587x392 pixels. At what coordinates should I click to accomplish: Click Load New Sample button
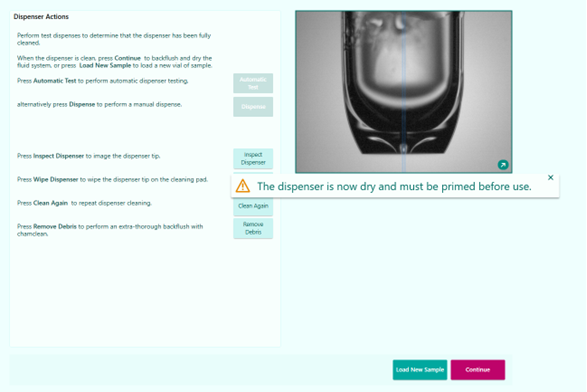[x=420, y=370]
